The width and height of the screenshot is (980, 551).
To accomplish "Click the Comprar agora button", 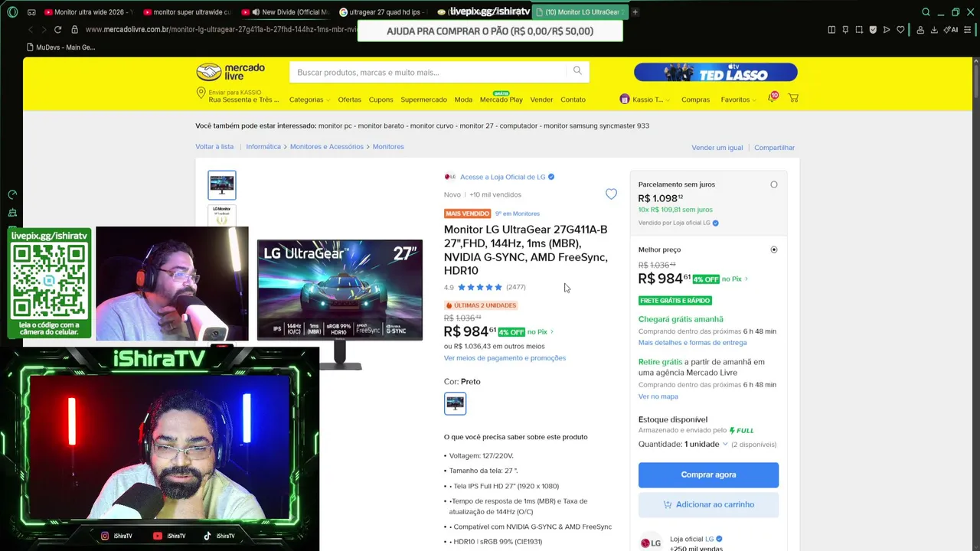I will click(x=708, y=474).
